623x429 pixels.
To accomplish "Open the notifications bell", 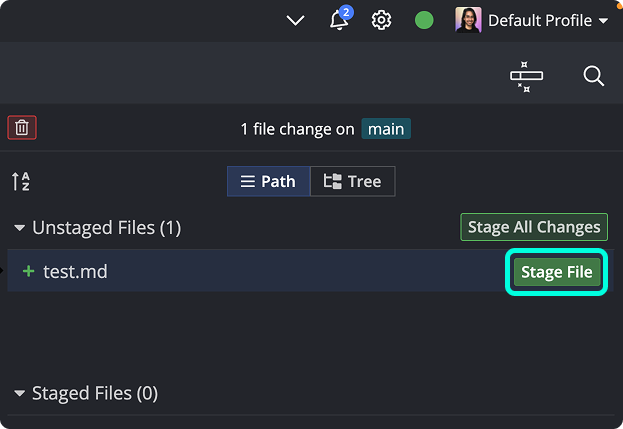I will [x=339, y=20].
